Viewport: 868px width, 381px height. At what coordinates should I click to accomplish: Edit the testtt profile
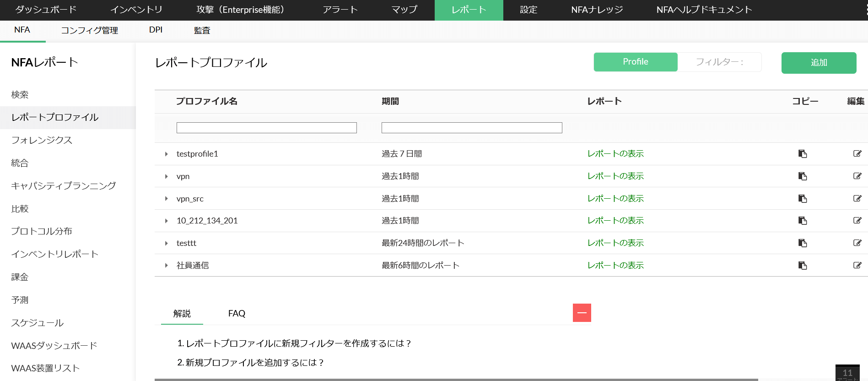pyautogui.click(x=857, y=243)
